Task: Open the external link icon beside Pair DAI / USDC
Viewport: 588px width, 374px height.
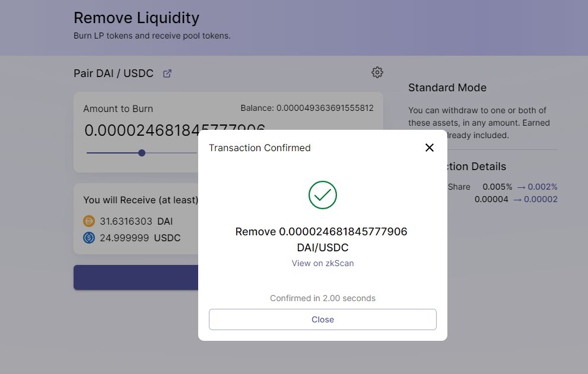Action: pyautogui.click(x=167, y=73)
